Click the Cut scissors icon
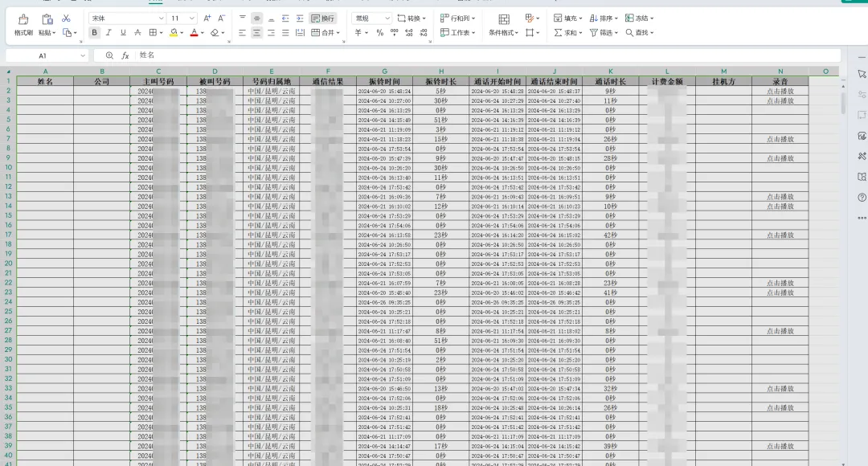The width and height of the screenshot is (868, 466). tap(66, 18)
